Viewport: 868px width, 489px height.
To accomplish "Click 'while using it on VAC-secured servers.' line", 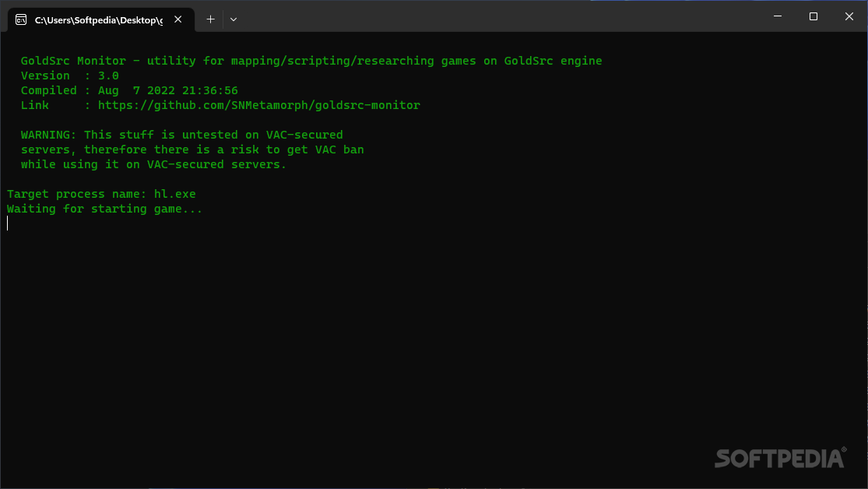I will pos(153,164).
